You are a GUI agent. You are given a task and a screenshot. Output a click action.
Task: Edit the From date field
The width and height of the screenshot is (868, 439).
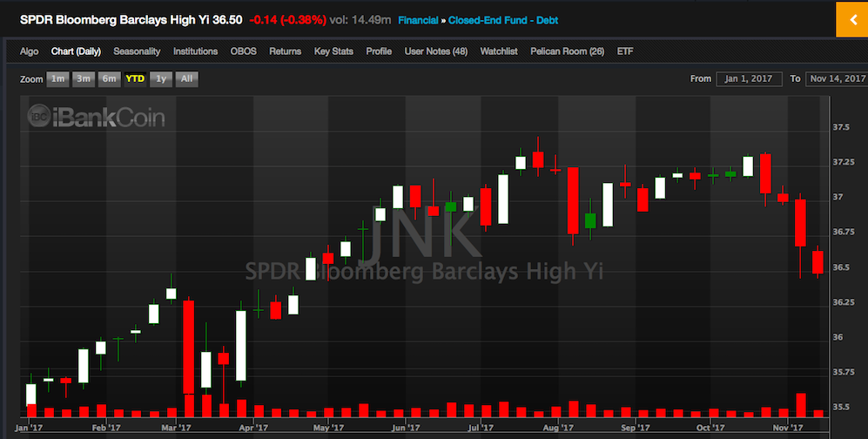click(749, 78)
